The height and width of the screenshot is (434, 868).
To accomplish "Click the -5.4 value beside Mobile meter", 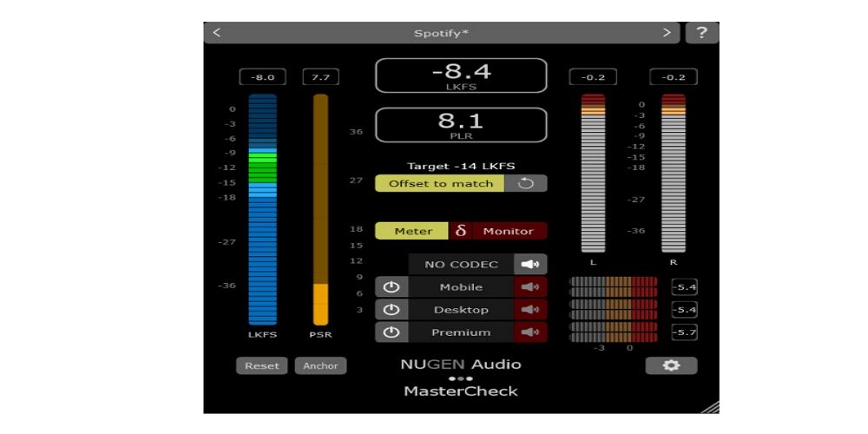I will [x=684, y=287].
